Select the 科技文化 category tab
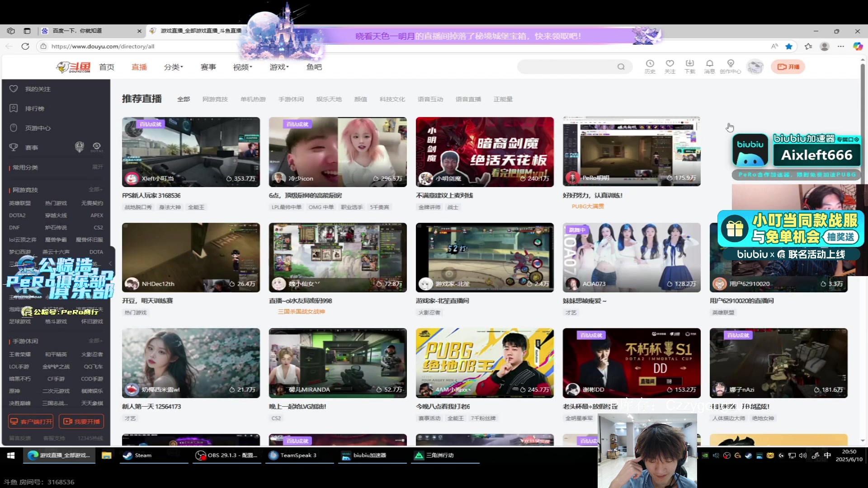 click(392, 99)
